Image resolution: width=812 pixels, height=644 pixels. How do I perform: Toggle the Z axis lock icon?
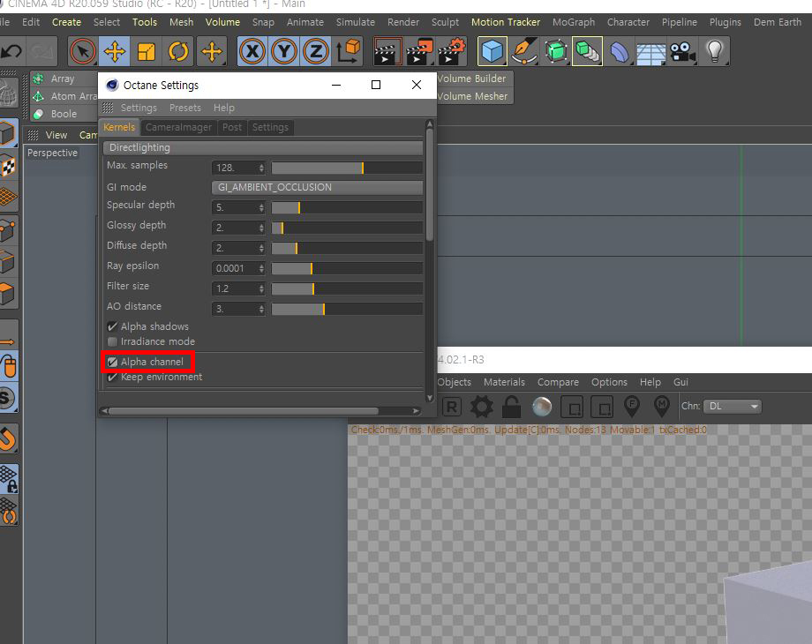pyautogui.click(x=316, y=51)
